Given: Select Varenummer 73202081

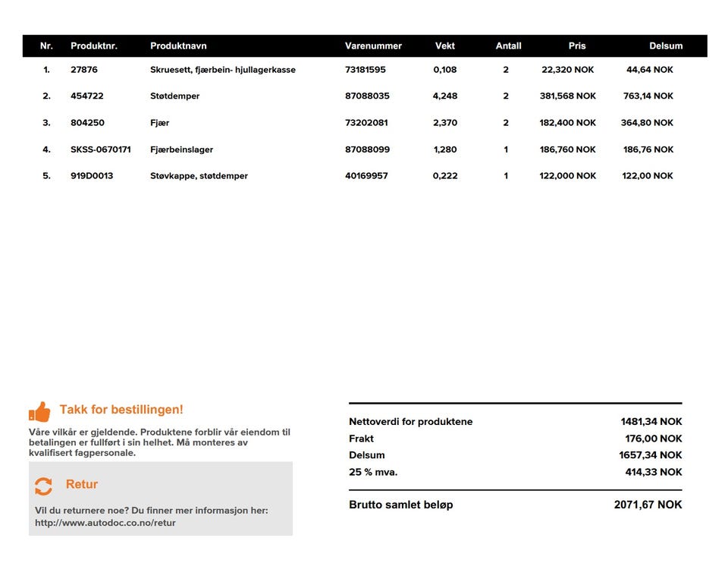Looking at the screenshot, I should [x=366, y=123].
